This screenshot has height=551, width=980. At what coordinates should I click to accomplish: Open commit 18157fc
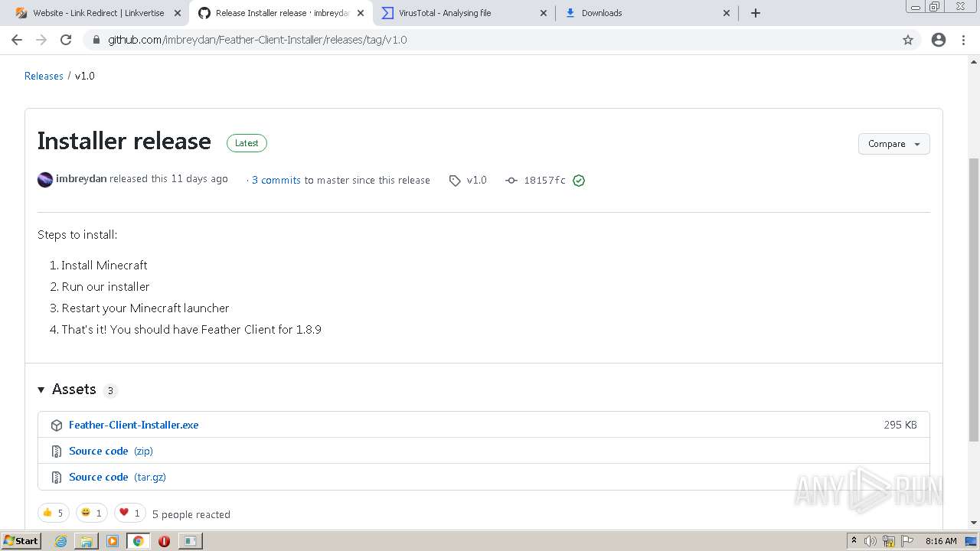[x=544, y=181]
